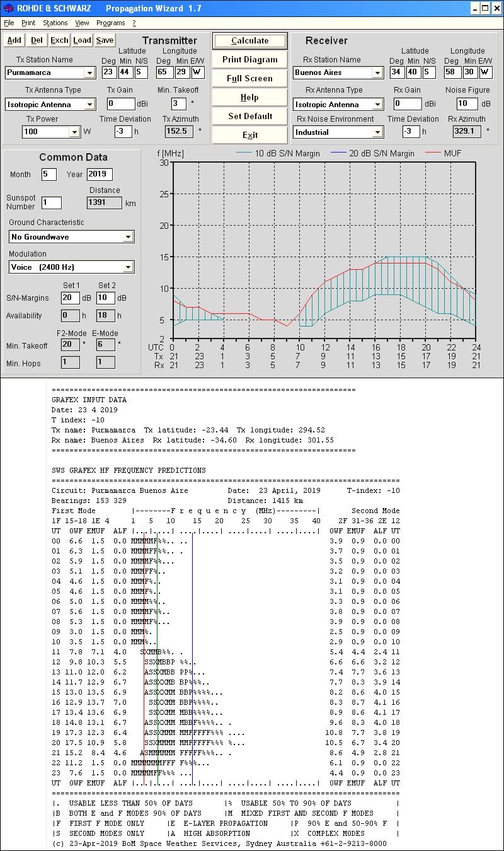Click Rx longitude E/W field
The image size is (504, 851).
[486, 72]
